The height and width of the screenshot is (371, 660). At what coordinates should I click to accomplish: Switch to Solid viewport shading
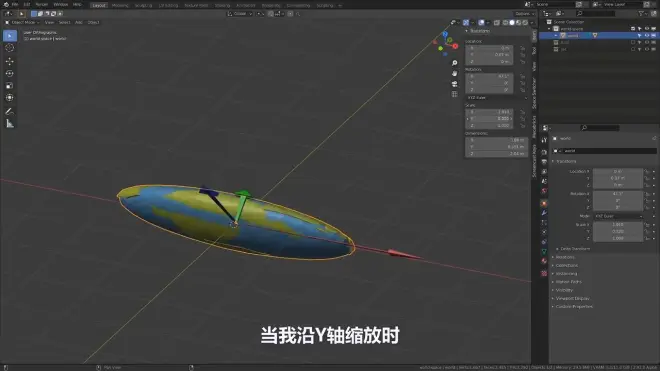tap(512, 23)
